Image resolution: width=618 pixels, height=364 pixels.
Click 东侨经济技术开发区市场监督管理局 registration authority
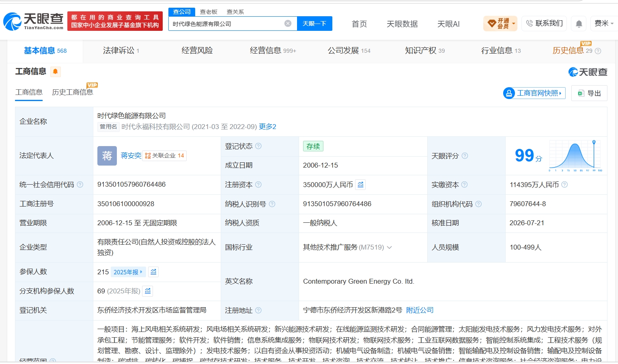(152, 310)
